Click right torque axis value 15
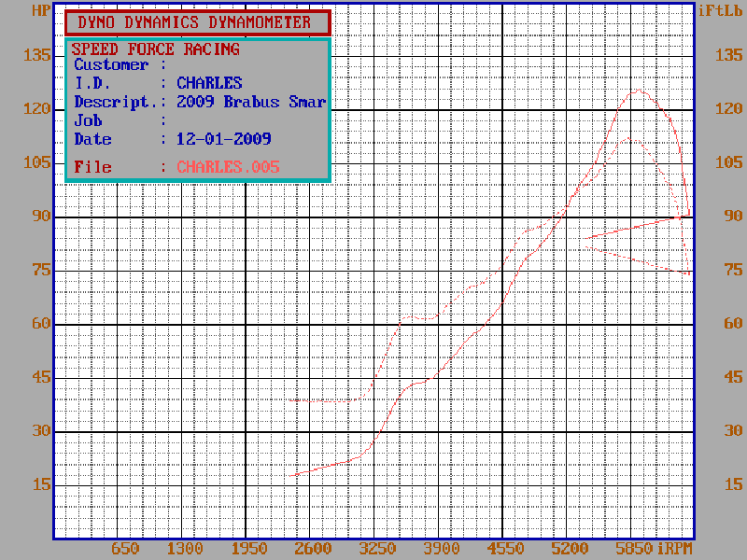Screen dimensions: 747x560 (733, 484)
